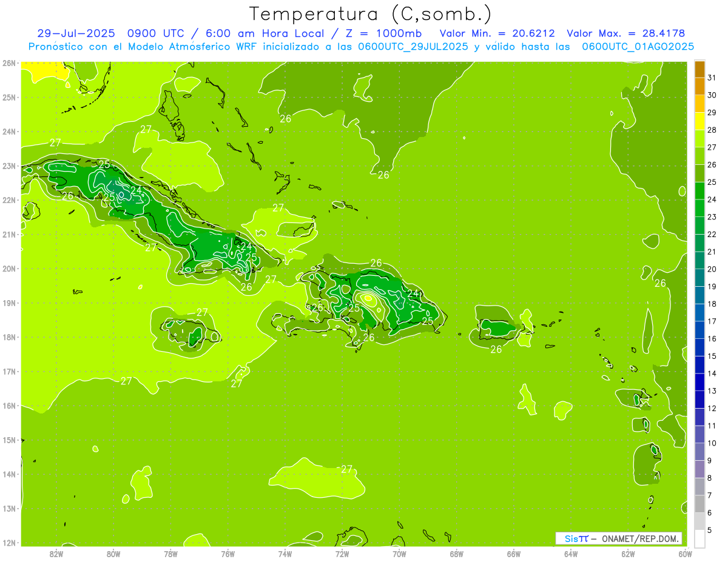Screen dimensions: 728x562
Task: Click the yellow colorbar swatch between 28 and 29
Action: tap(699, 121)
